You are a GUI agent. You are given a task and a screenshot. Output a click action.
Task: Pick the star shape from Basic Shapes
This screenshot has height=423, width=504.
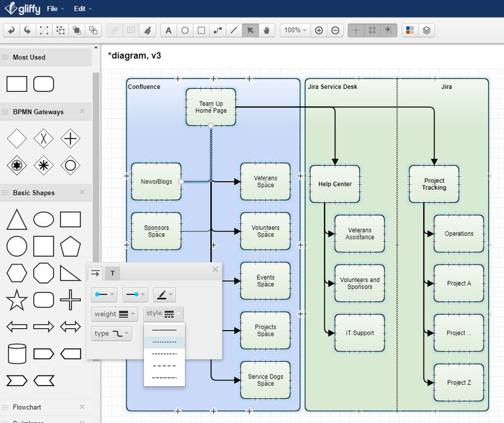[17, 300]
